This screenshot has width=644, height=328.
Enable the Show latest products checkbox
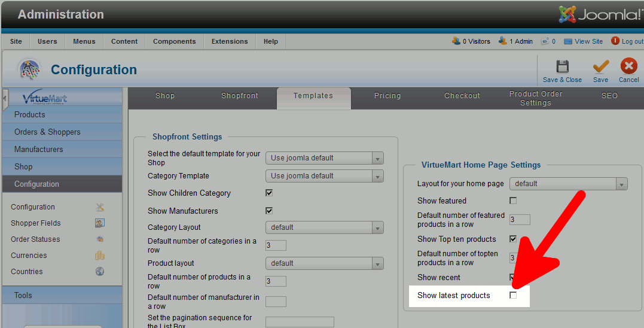513,296
